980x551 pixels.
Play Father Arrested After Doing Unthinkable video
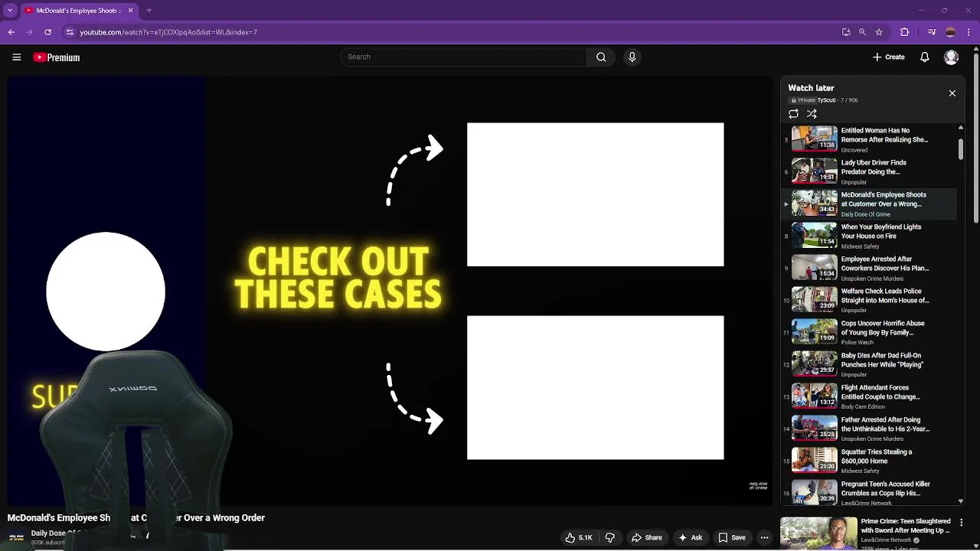point(869,429)
